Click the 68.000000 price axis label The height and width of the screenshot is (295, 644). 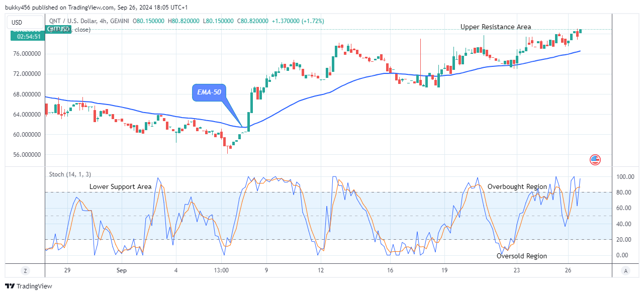point(27,94)
